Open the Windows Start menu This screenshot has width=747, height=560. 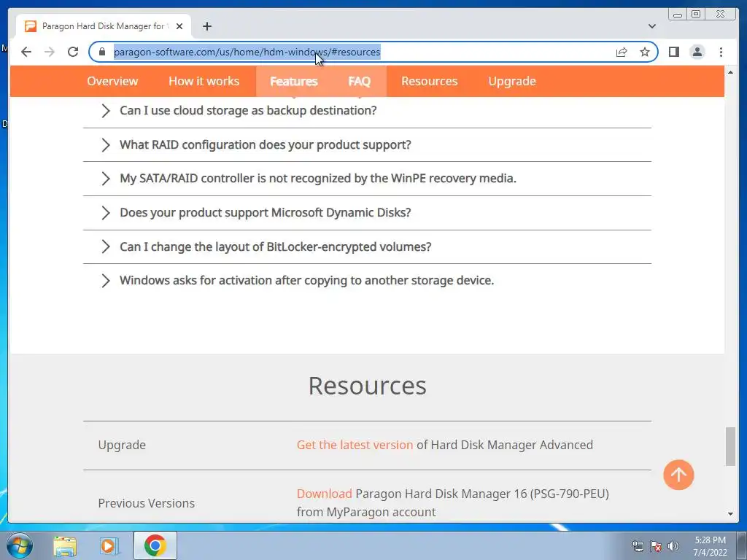coord(20,545)
